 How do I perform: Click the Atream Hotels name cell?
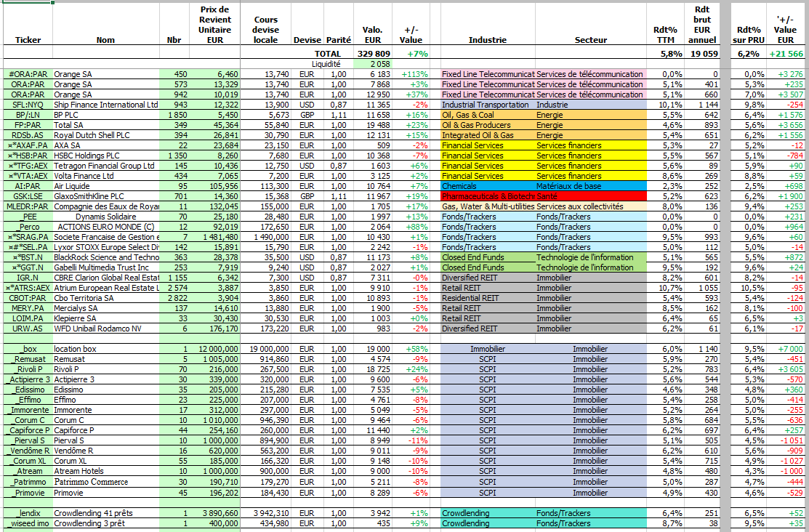pos(106,471)
